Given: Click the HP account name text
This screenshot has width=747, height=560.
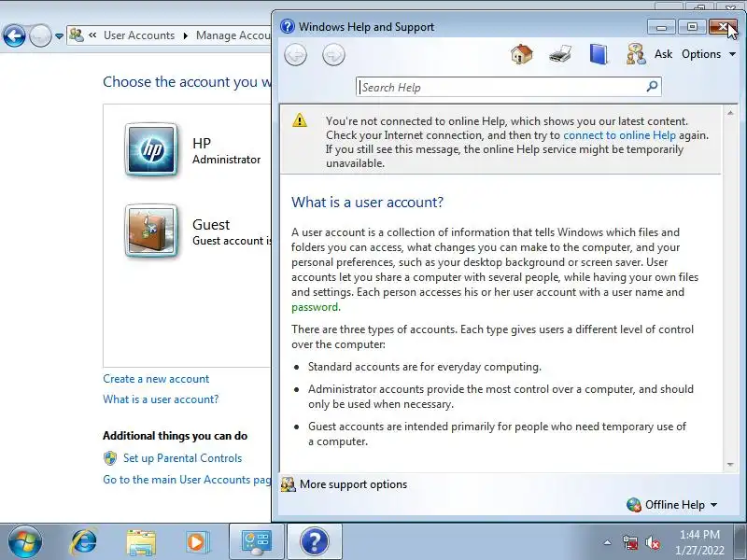Looking at the screenshot, I should (202, 144).
